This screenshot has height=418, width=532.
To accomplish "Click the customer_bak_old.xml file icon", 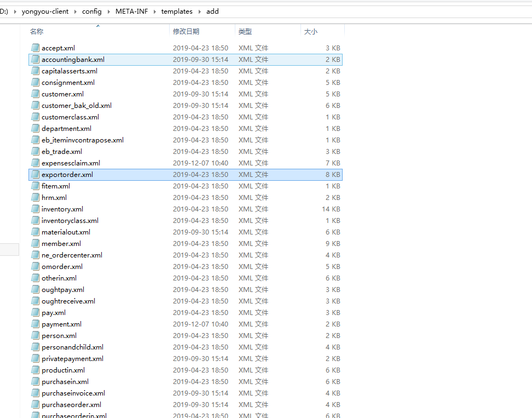I will pos(35,106).
